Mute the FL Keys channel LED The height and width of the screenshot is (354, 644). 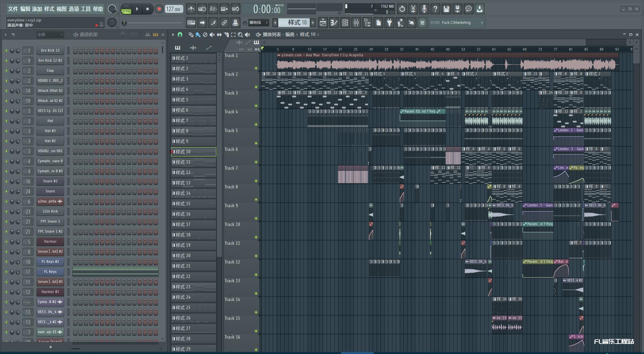(6, 272)
